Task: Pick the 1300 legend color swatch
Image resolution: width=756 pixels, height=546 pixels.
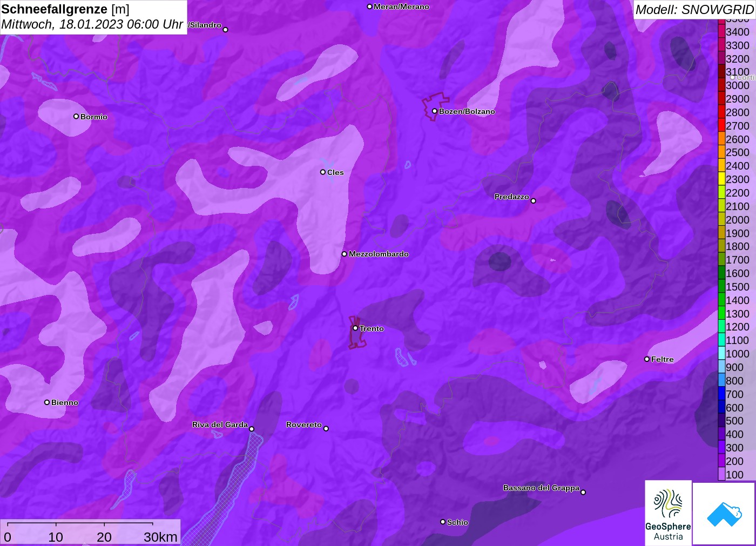Action: coord(721,314)
